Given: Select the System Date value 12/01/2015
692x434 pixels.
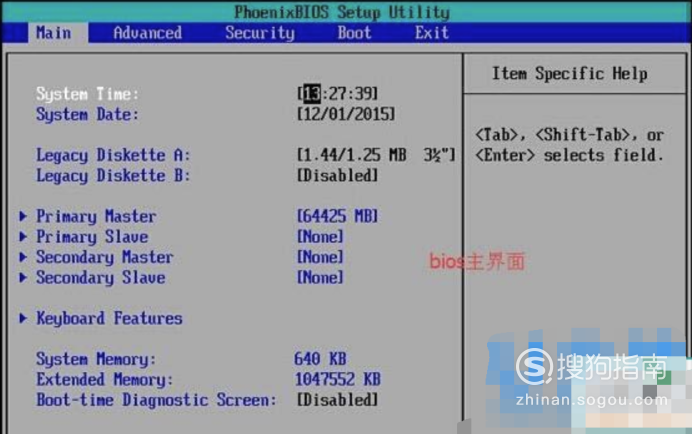Looking at the screenshot, I should pos(346,114).
